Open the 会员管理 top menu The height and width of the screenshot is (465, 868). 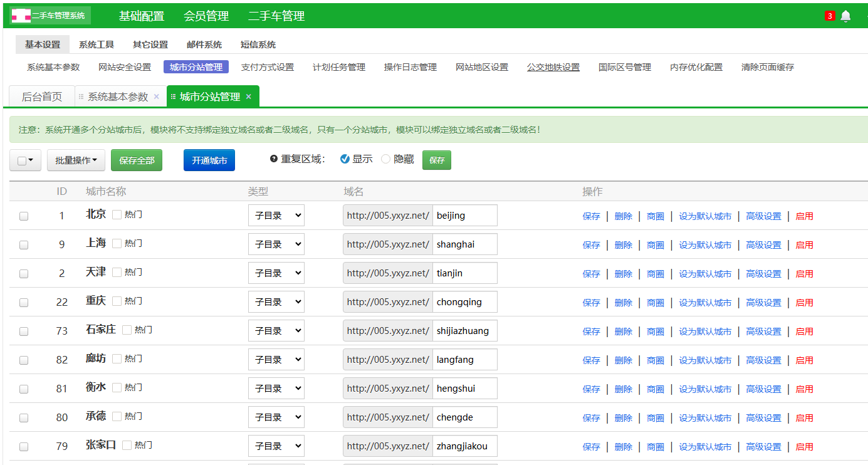pyautogui.click(x=206, y=16)
